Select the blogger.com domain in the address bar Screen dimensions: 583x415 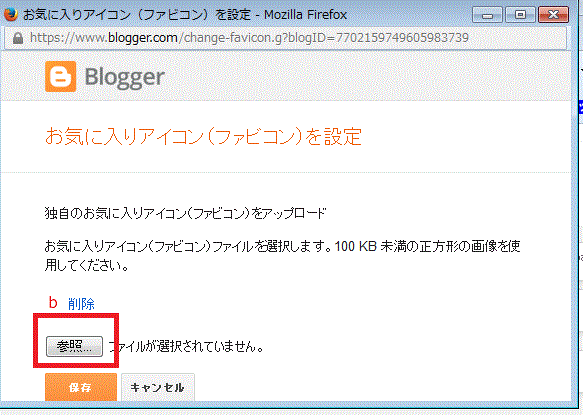point(143,38)
